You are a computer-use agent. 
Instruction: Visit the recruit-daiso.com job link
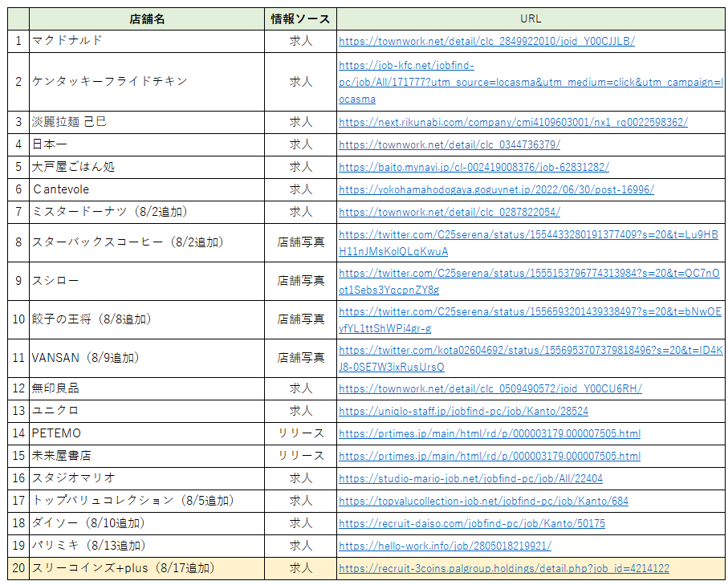pos(472,524)
